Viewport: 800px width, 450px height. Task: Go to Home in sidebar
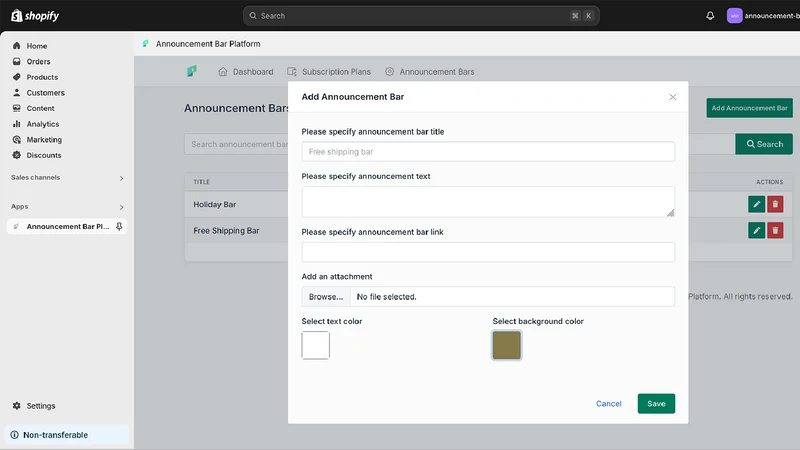37,46
